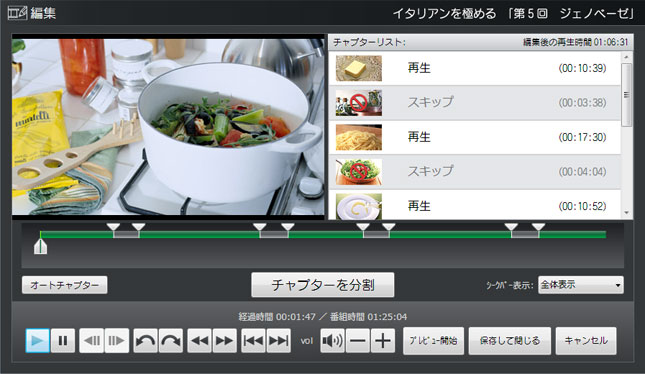The width and height of the screenshot is (645, 374).
Task: Click the キャンセル button
Action: click(x=586, y=341)
